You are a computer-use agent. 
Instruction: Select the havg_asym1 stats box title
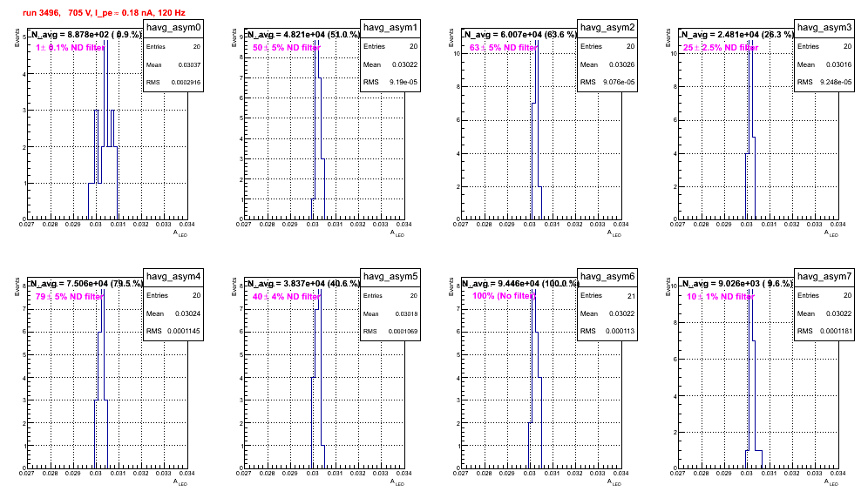pos(390,28)
